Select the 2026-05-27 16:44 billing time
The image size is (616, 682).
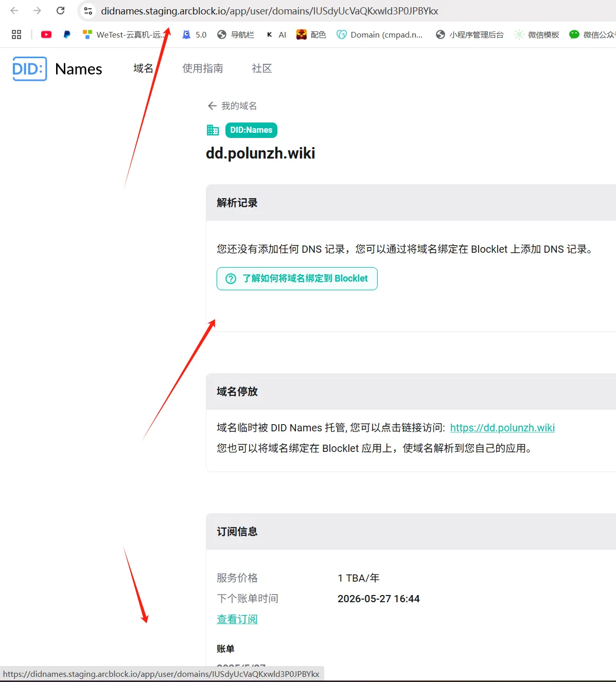[x=379, y=599]
